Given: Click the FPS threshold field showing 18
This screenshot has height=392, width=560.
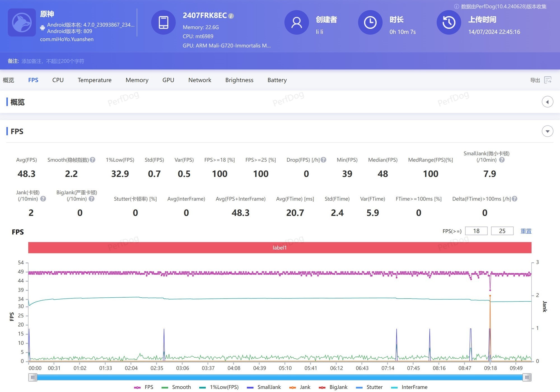Looking at the screenshot, I should click(x=476, y=231).
